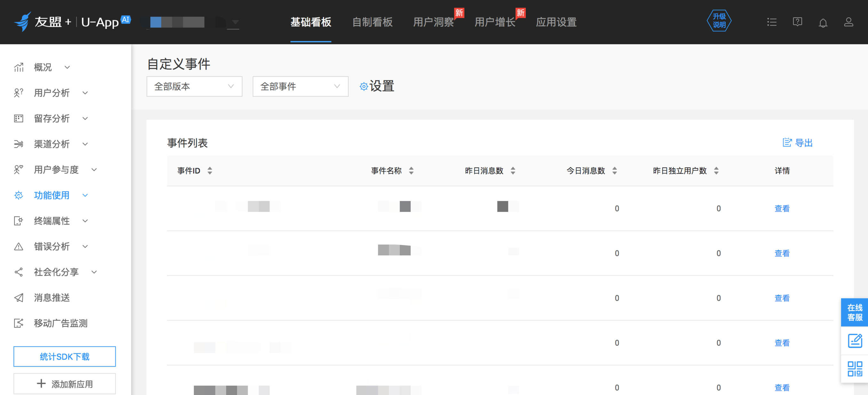Click 查看 in the fourth event row
This screenshot has width=868, height=395.
click(x=782, y=343)
